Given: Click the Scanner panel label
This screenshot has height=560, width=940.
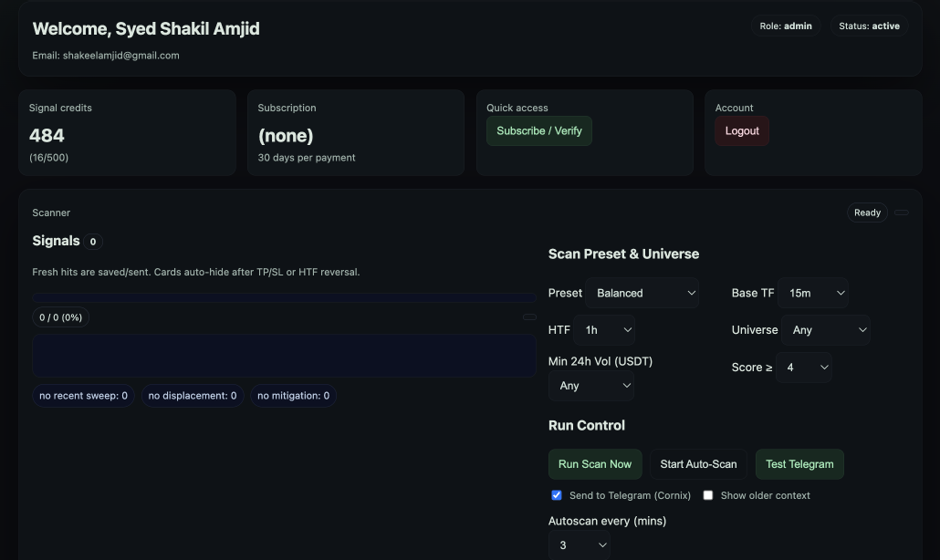Looking at the screenshot, I should 51,213.
